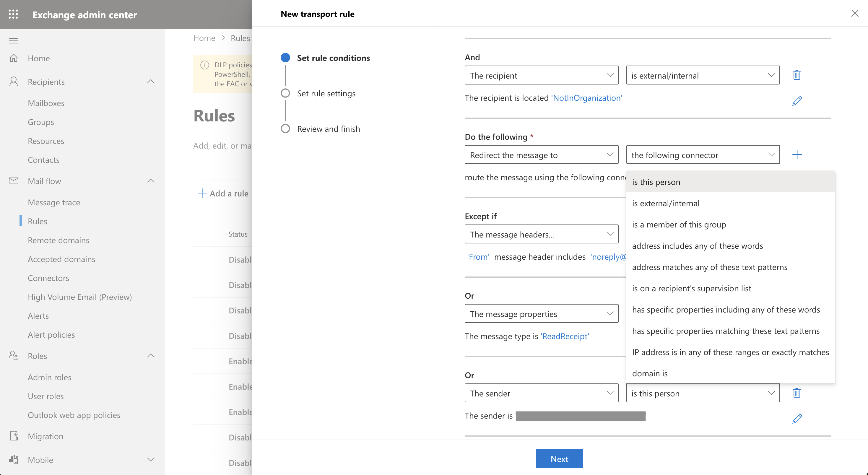The image size is (868, 475).
Task: Open 'The sender' exception dropdown
Action: tap(542, 393)
